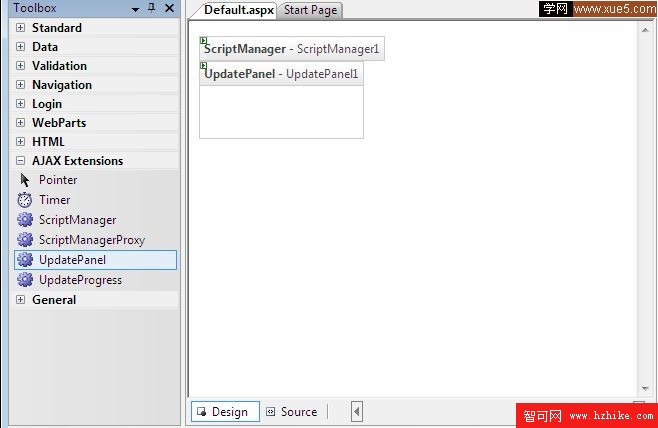Expand the HTML toolbox group
The width and height of the screenshot is (658, 428).
(x=20, y=141)
